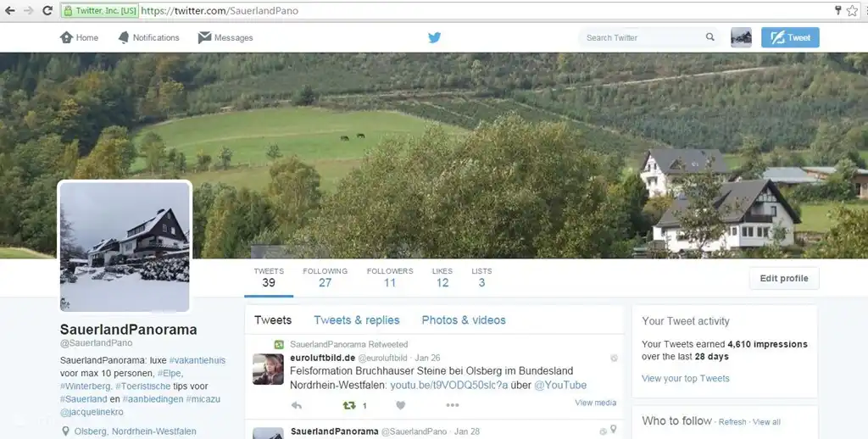
Task: Click the Twitter bird logo
Action: point(434,37)
